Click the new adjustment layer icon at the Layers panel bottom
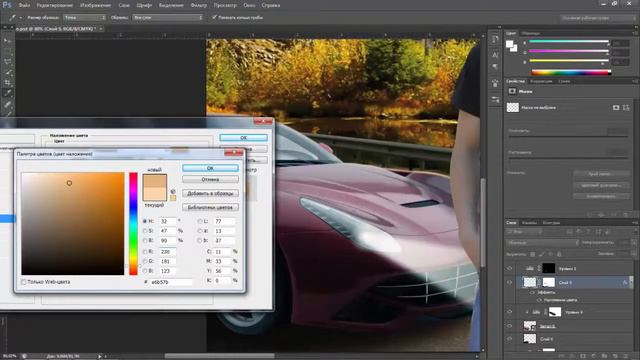The height and width of the screenshot is (360, 640). pyautogui.click(x=594, y=356)
